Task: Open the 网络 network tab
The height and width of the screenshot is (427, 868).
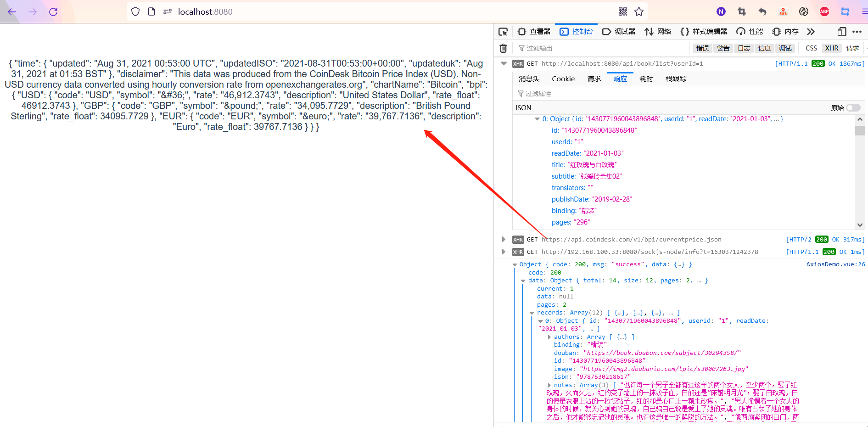Action: (658, 32)
